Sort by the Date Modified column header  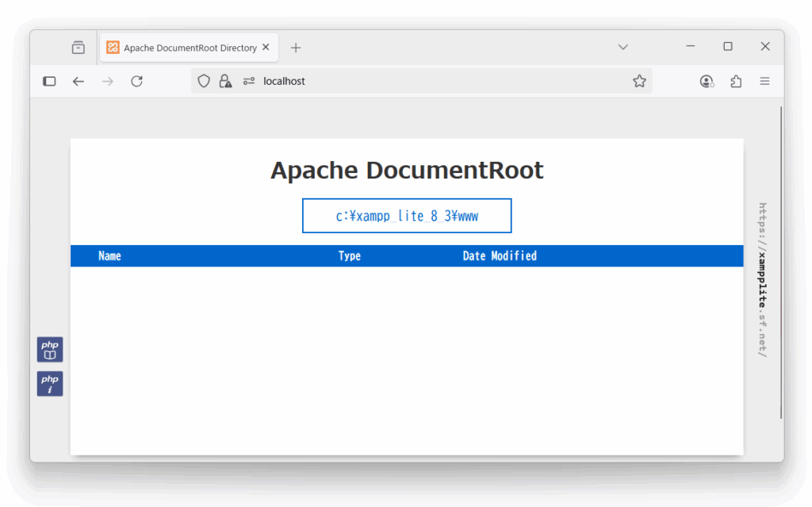point(500,256)
